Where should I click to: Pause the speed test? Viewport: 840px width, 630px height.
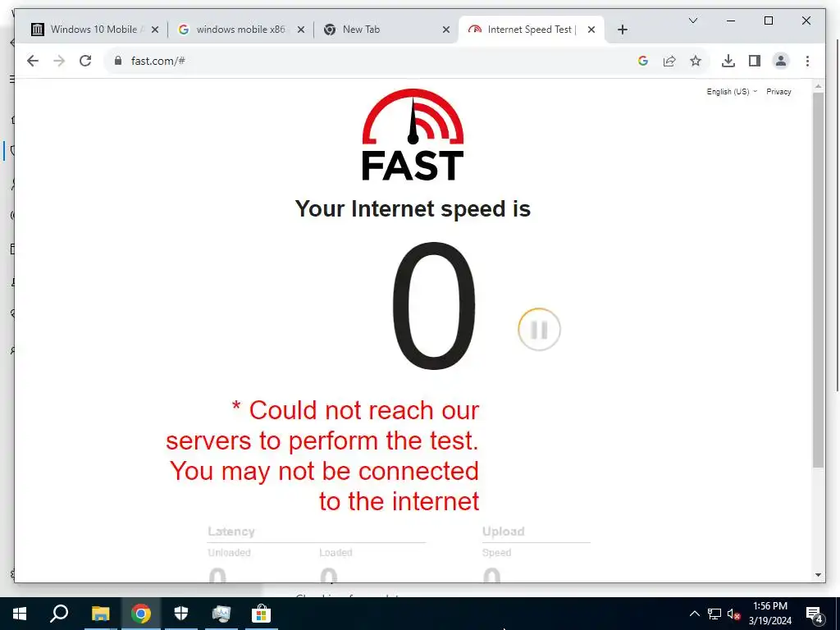(x=539, y=330)
